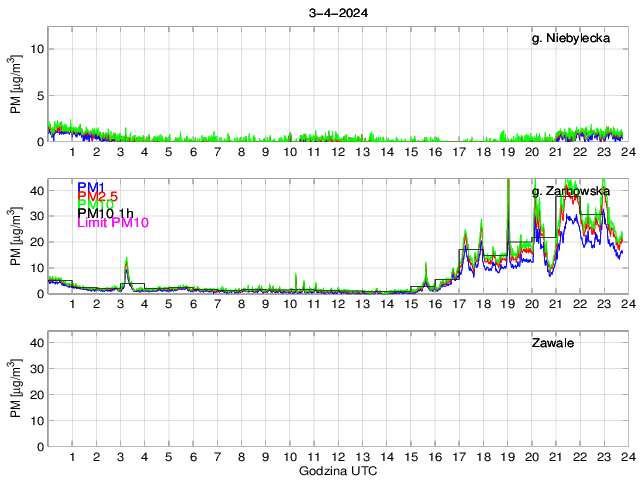The width and height of the screenshot is (640, 480).
Task: Click hour 24 tick on the Zawale chart
Action: (627, 457)
